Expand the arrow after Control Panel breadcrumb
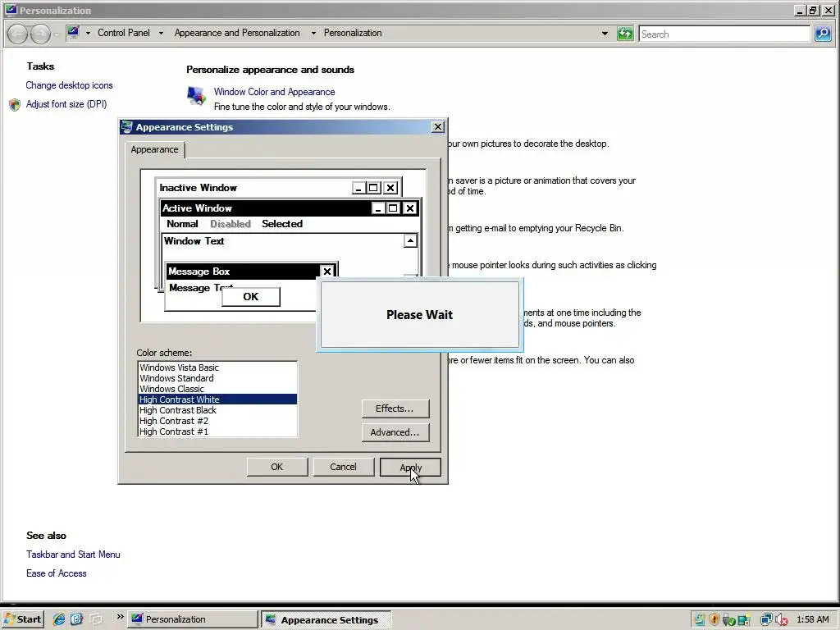840x630 pixels. (x=161, y=33)
